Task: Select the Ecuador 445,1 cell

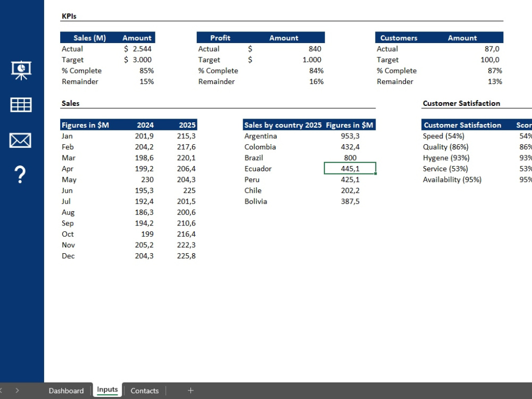Action: [x=350, y=169]
